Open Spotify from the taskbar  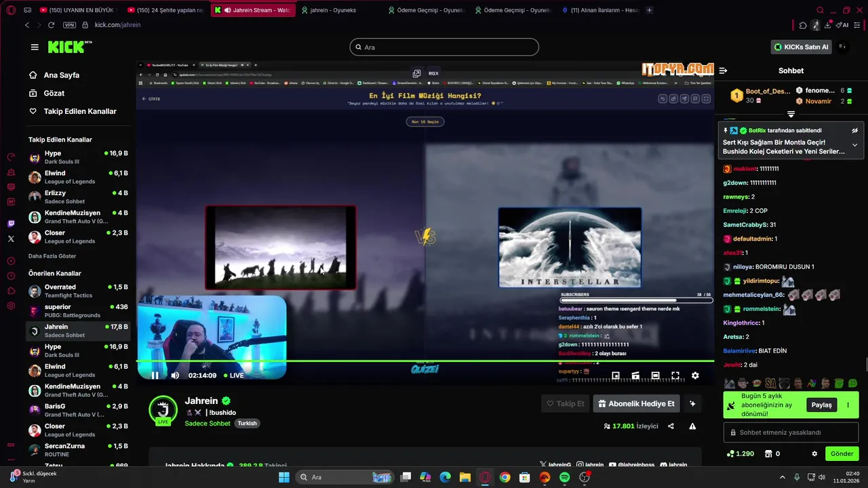click(565, 477)
